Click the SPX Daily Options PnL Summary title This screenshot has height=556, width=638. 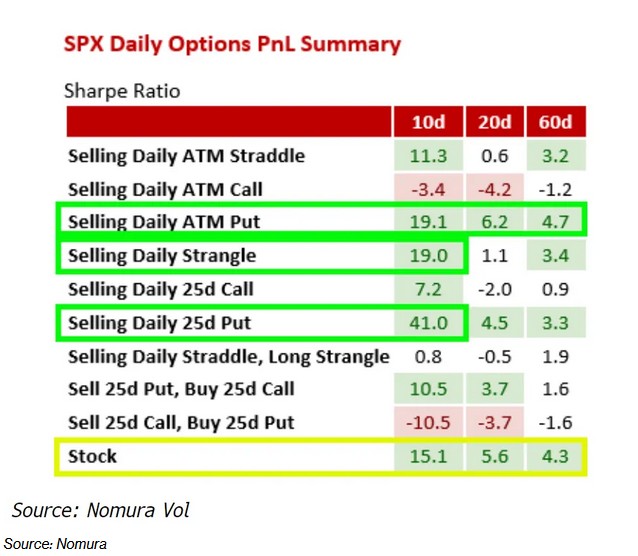[x=232, y=45]
